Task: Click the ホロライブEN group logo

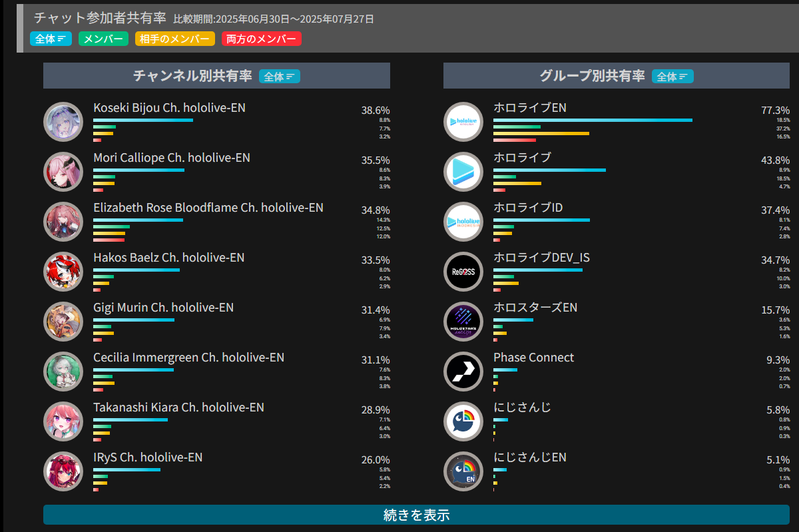Action: pos(463,121)
